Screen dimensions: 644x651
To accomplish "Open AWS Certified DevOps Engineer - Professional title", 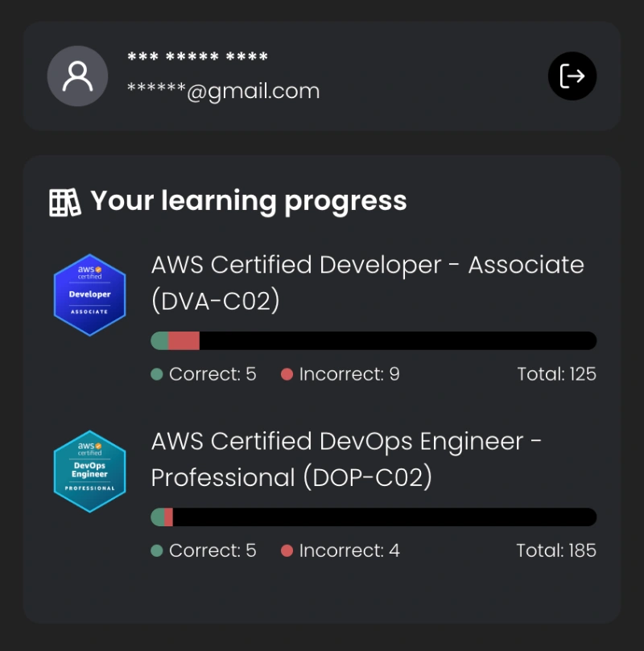I will pyautogui.click(x=346, y=459).
